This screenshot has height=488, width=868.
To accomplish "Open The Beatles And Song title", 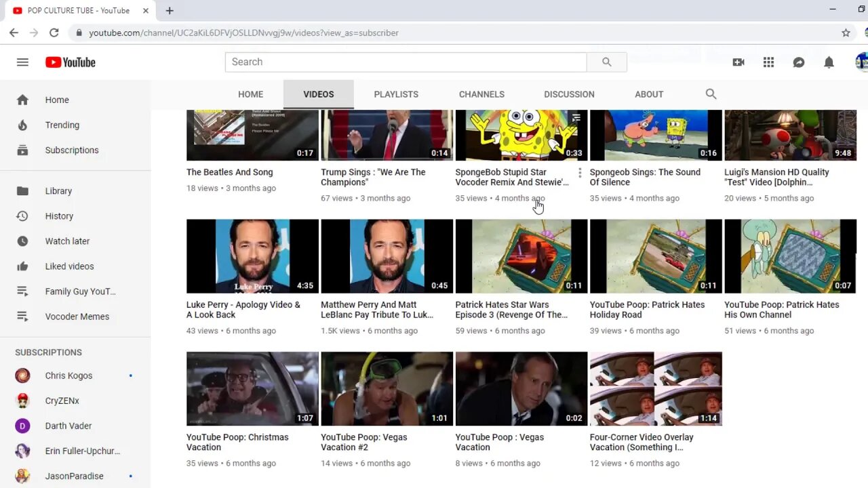I will tap(230, 172).
